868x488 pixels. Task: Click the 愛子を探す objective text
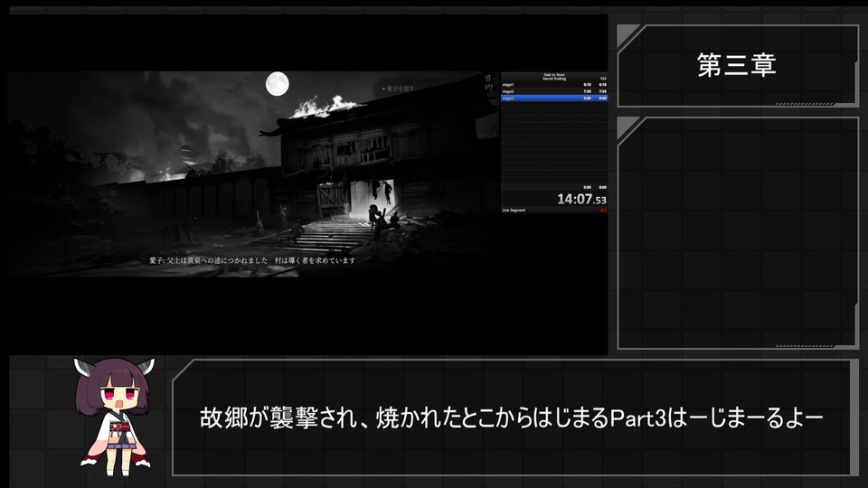[399, 89]
